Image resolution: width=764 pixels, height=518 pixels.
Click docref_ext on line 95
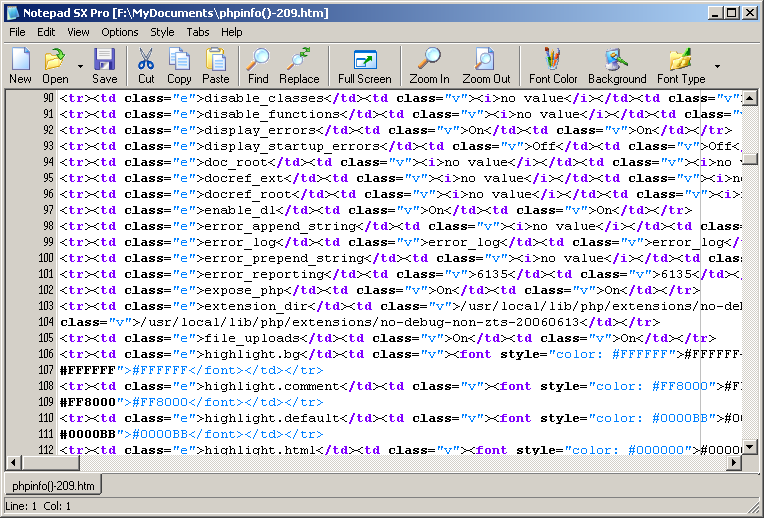[x=244, y=178]
